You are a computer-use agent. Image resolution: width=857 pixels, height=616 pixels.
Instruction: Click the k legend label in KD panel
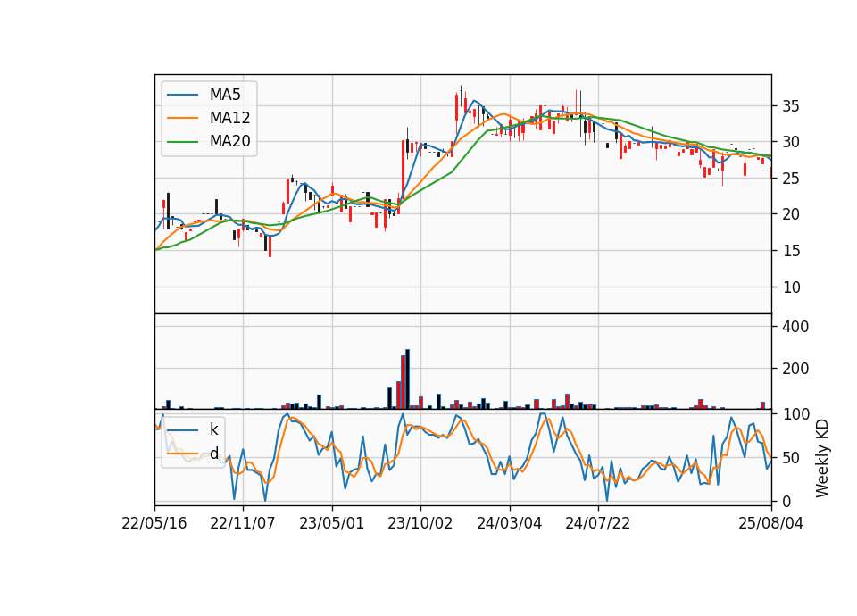213,429
